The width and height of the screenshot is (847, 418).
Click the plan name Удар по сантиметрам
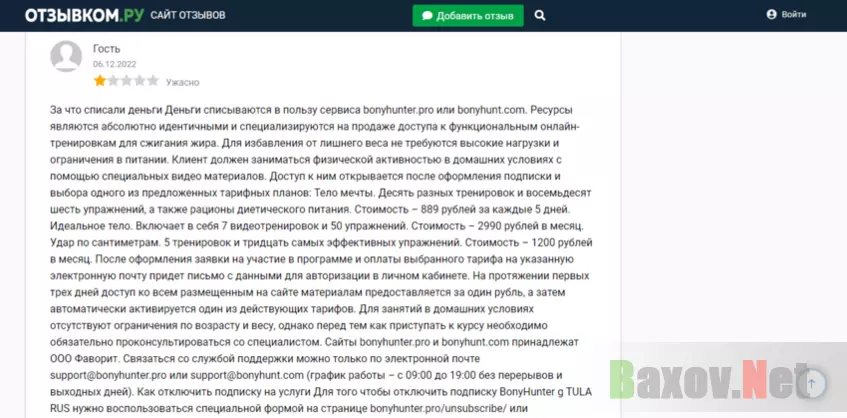tap(103, 242)
